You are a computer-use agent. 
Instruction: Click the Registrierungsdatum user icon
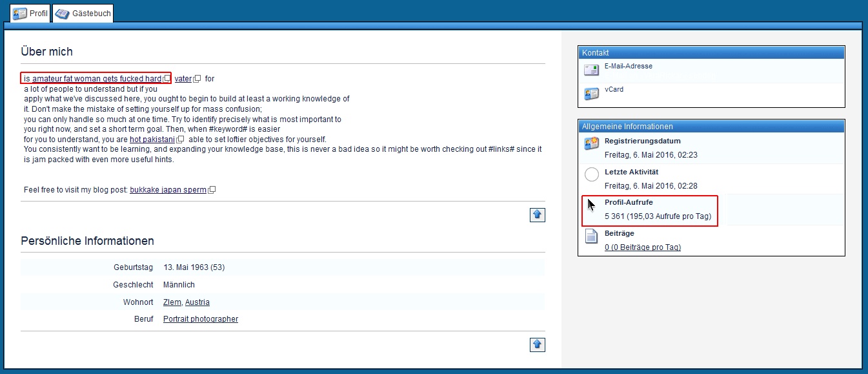coord(591,144)
